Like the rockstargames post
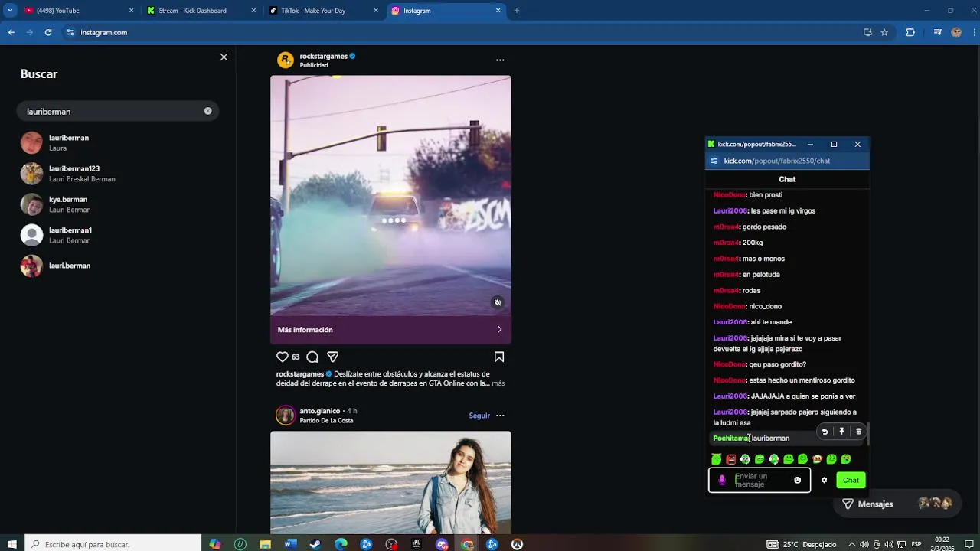 click(x=283, y=357)
